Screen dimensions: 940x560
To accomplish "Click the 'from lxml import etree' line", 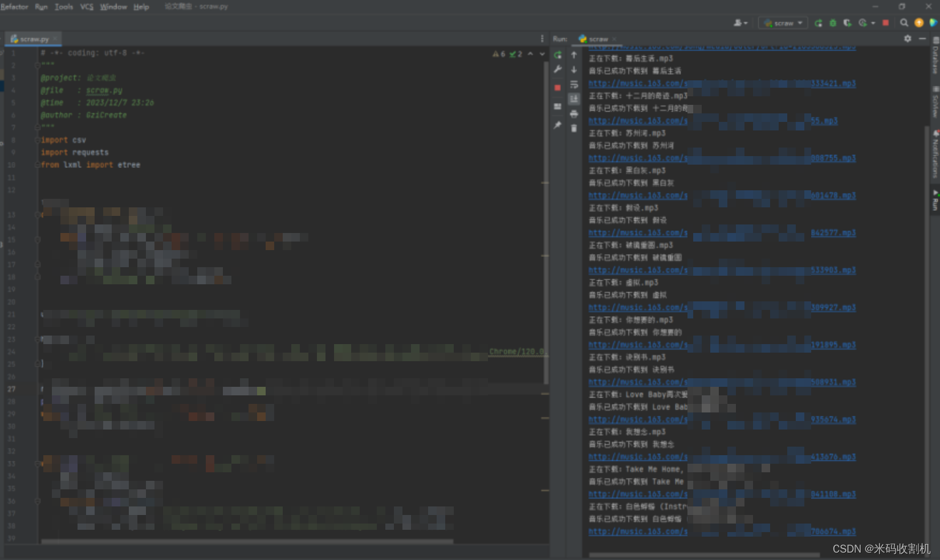I will pyautogui.click(x=90, y=165).
